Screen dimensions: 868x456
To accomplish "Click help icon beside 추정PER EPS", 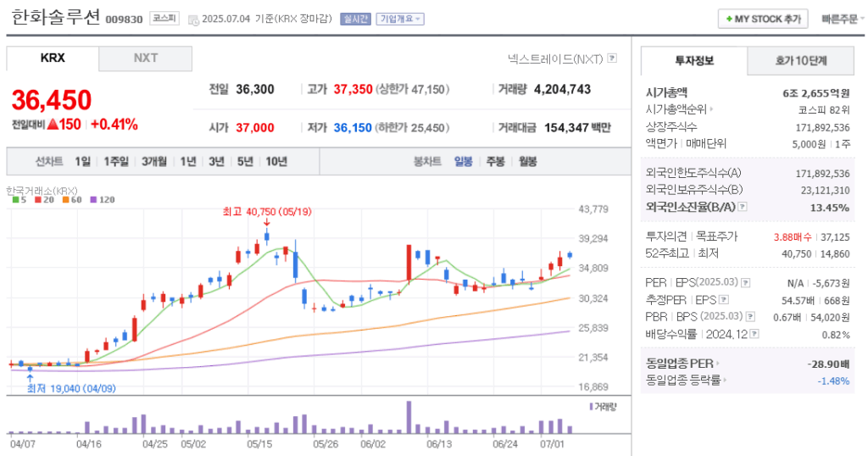I will (x=724, y=300).
